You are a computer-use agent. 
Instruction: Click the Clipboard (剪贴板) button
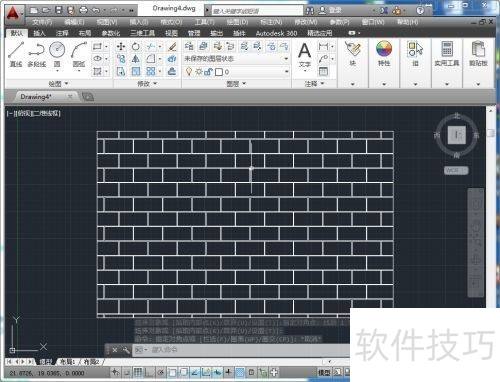click(x=478, y=53)
